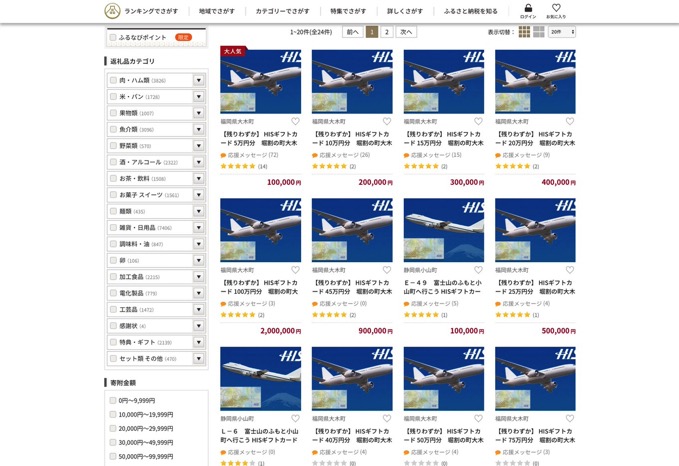The image size is (679, 466).
Task: Select current page 1 button
Action: pos(372,32)
